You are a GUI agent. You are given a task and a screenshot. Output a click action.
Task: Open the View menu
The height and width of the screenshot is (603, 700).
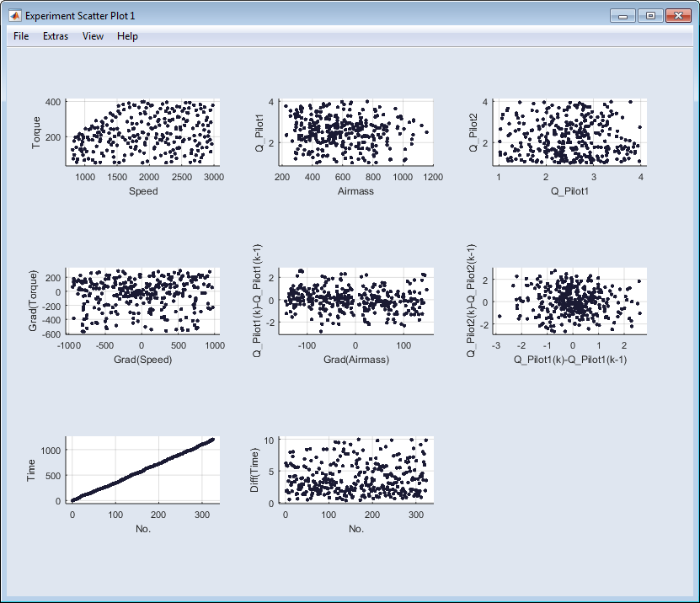94,36
